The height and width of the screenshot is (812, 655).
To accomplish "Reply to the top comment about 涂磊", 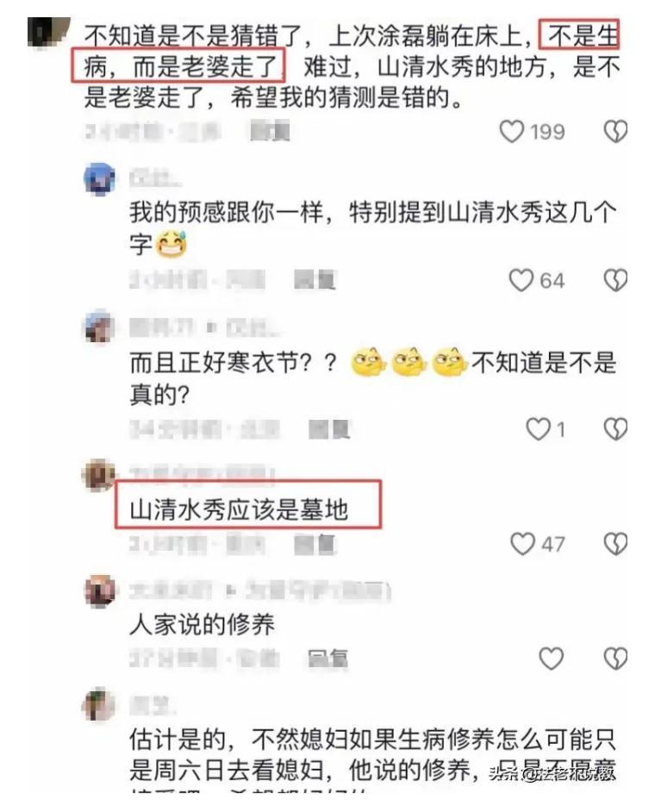I will [x=270, y=131].
